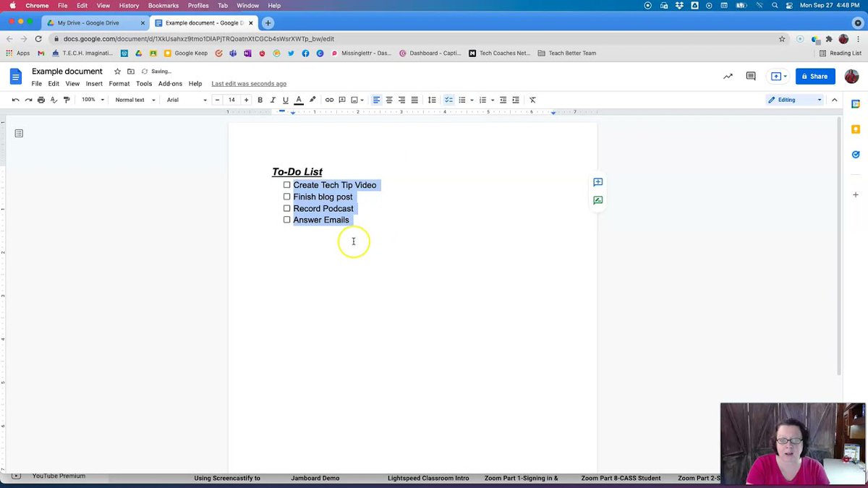Image resolution: width=868 pixels, height=488 pixels.
Task: Open the Reading List button
Action: 841,53
